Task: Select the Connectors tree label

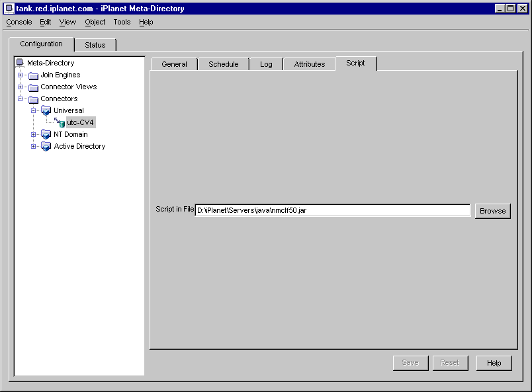Action: (59, 98)
